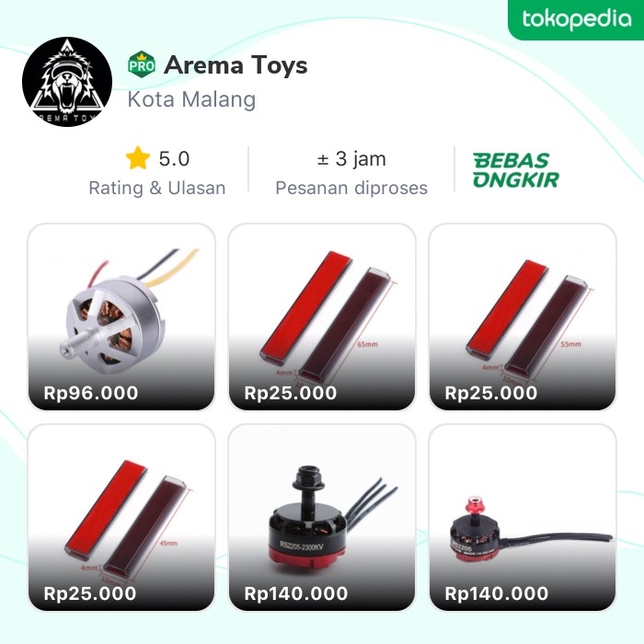The width and height of the screenshot is (644, 644).
Task: Click the Tokopedia logo banner
Action: click(x=576, y=19)
